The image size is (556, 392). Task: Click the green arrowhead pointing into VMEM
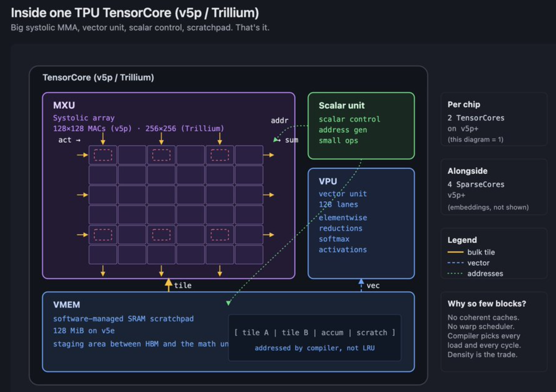pyautogui.click(x=228, y=303)
